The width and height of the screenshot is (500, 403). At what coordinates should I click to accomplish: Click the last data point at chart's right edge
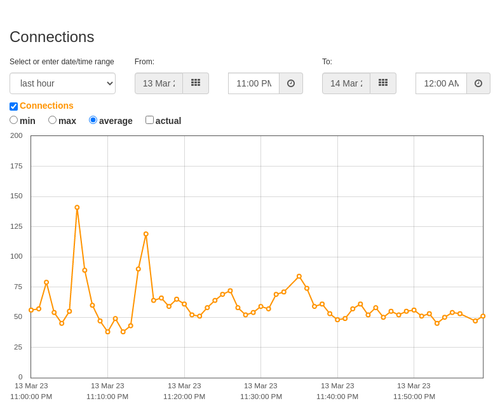coord(483,316)
